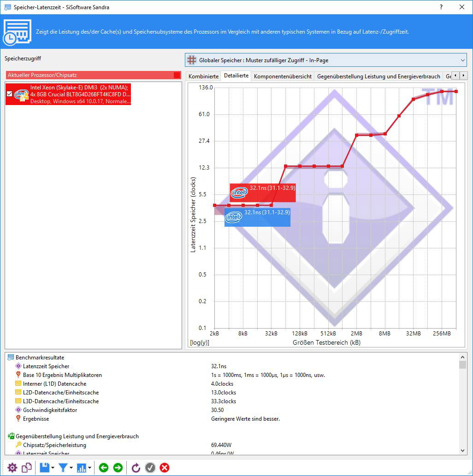The height and width of the screenshot is (476, 473).
Task: Open the Komponentenübersicht tab
Action: click(x=283, y=76)
